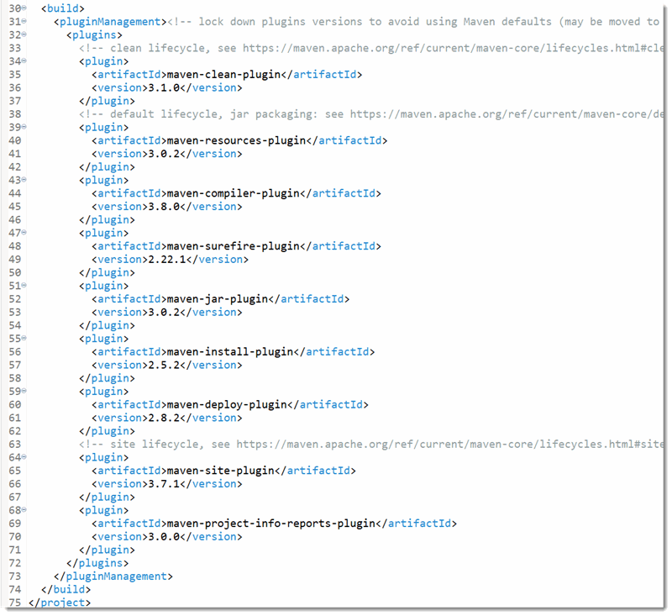The image size is (672, 616).
Task: Collapse the build element at line 30
Action: tap(24, 8)
